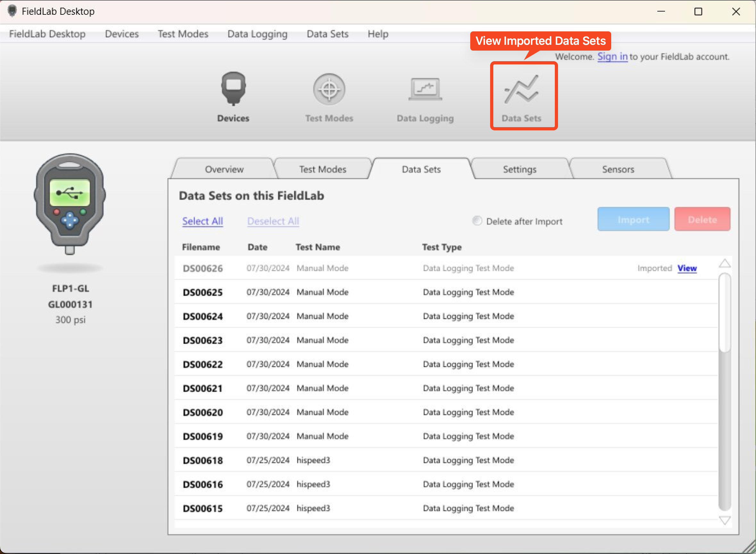Click the 300 psi range label
The image size is (756, 554).
[70, 320]
